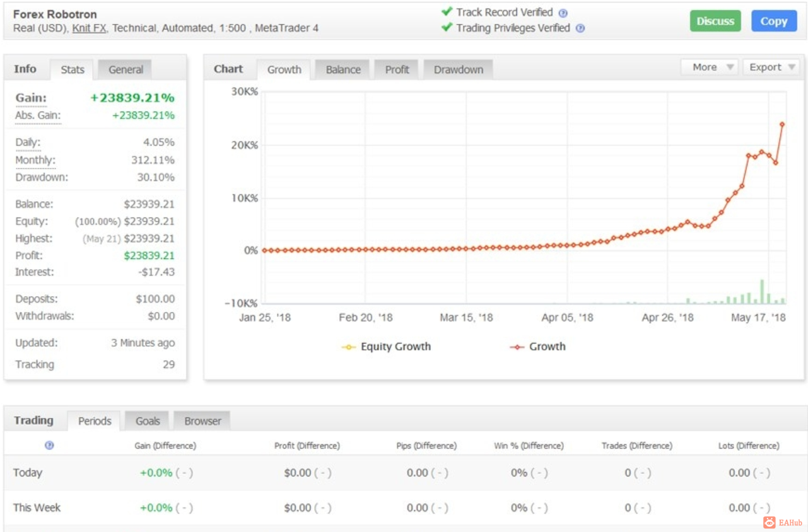Viewport: 808px width, 532px height.
Task: Open the More dropdown above chart
Action: [x=710, y=67]
